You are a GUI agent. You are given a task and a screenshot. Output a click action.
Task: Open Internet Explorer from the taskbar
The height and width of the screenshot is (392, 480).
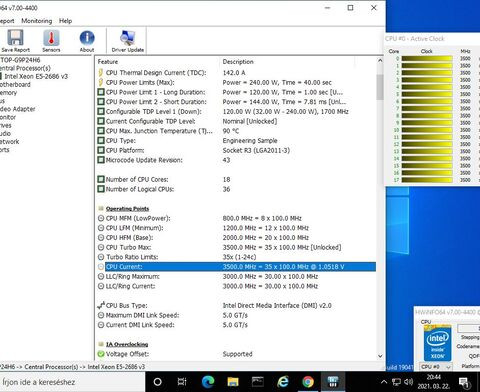283,382
